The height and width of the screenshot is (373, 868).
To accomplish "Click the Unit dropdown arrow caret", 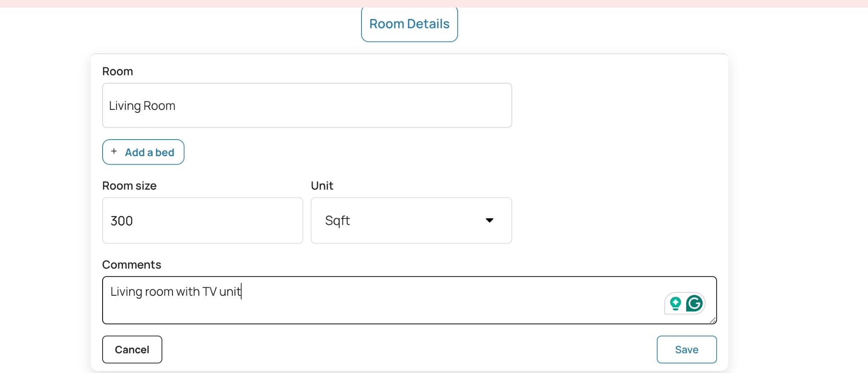I will 490,220.
